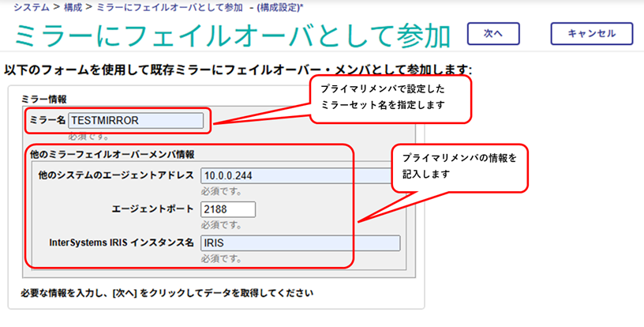Click the ミラー情報 section heading

point(46,100)
